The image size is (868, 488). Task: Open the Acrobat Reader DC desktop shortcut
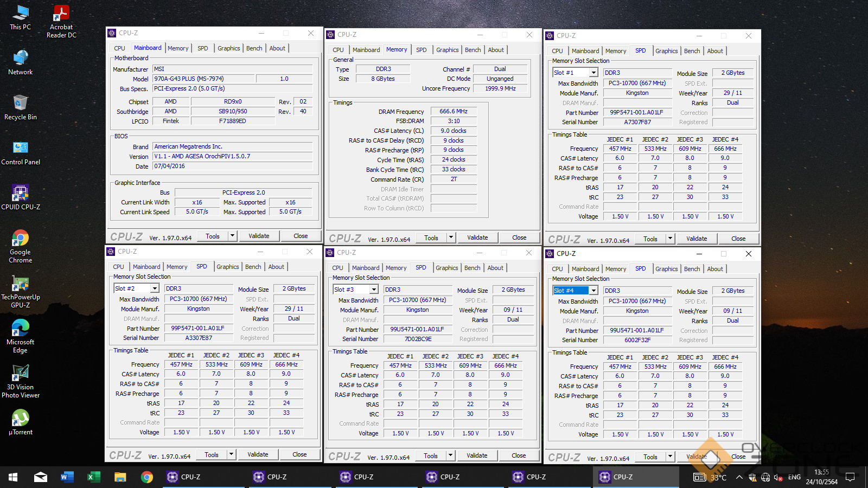point(61,14)
